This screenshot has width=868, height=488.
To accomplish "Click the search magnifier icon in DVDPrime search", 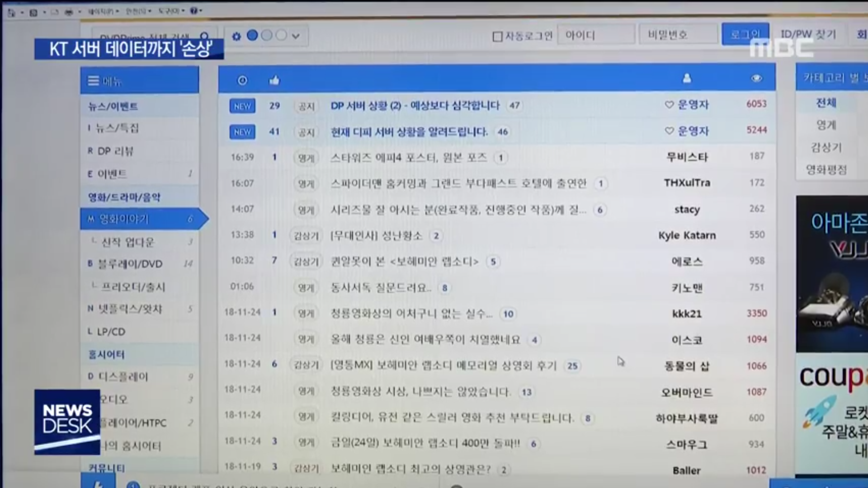I will pyautogui.click(x=204, y=36).
